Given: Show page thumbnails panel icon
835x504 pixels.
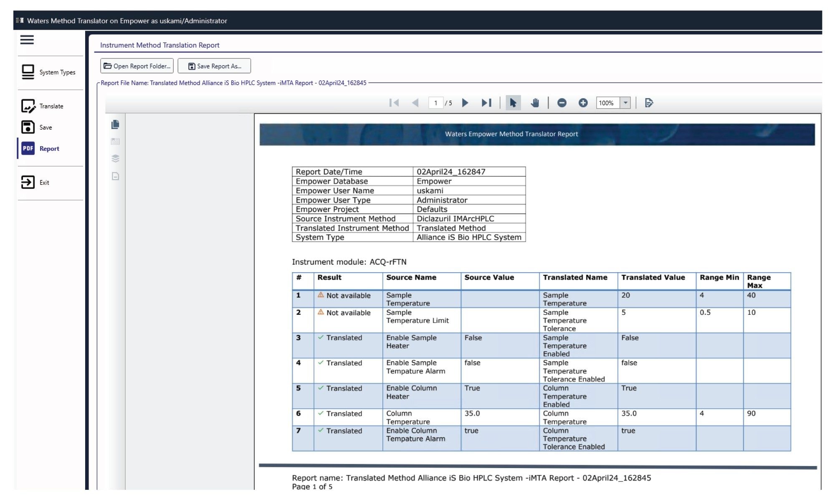Looking at the screenshot, I should pyautogui.click(x=116, y=124).
